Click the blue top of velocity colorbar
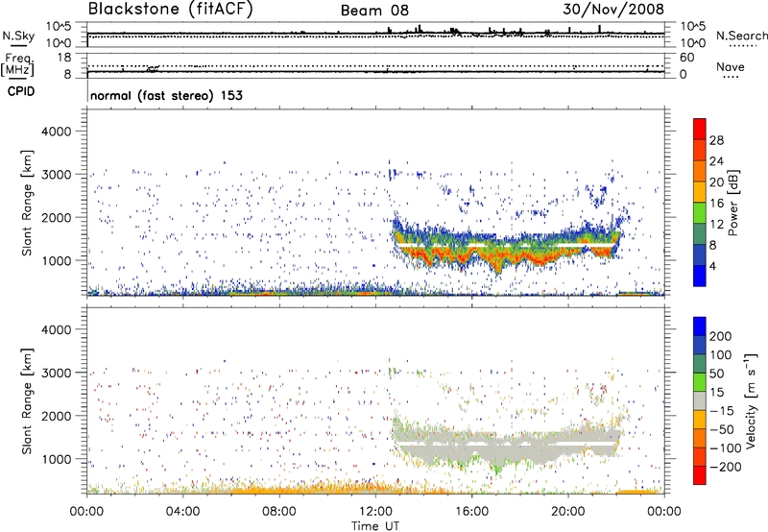The image size is (768, 532). tap(700, 326)
